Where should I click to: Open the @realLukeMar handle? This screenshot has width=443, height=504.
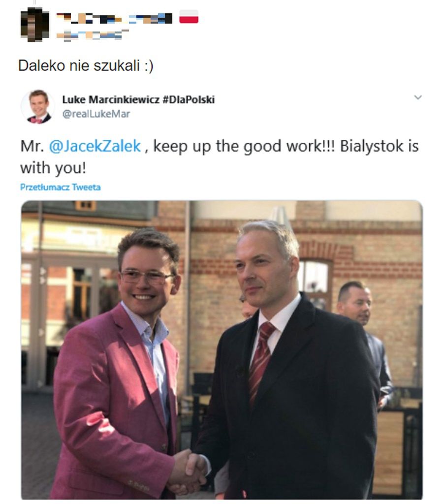click(96, 114)
